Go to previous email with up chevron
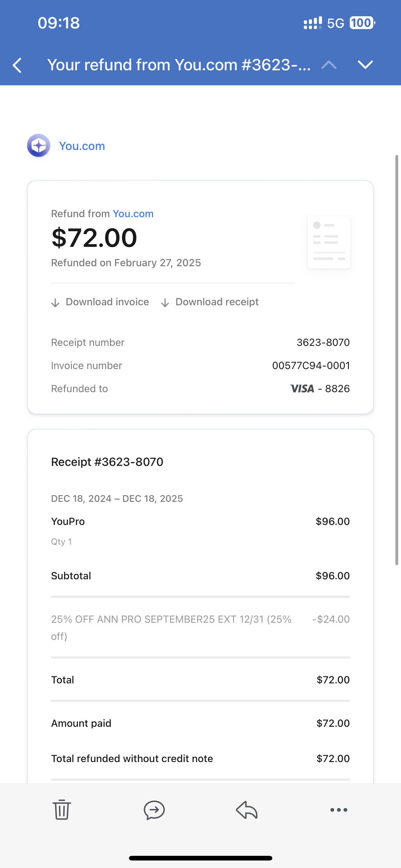This screenshot has width=401, height=868. click(x=329, y=64)
